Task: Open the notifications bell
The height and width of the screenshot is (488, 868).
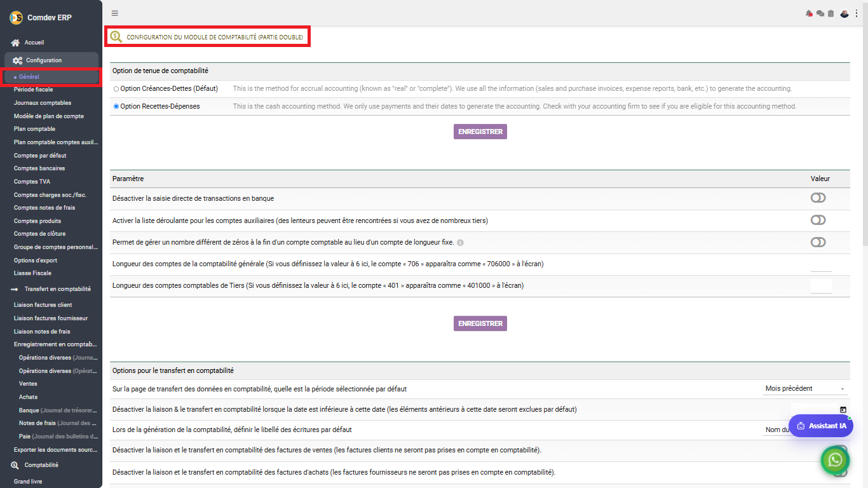Action: coord(809,13)
